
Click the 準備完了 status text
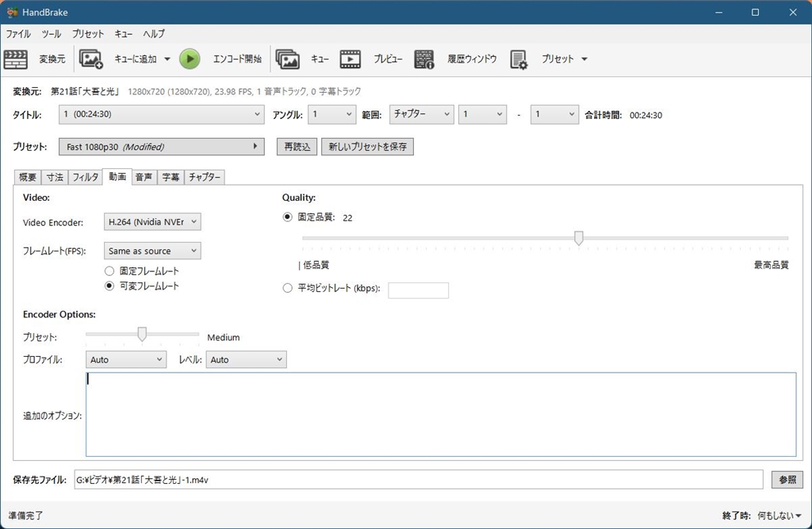[x=25, y=516]
